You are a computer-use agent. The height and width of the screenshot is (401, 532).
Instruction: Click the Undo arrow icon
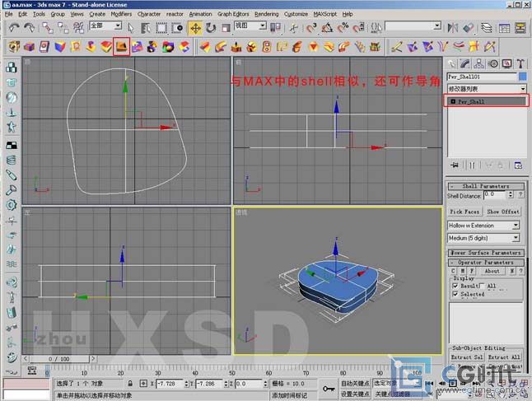(14, 28)
